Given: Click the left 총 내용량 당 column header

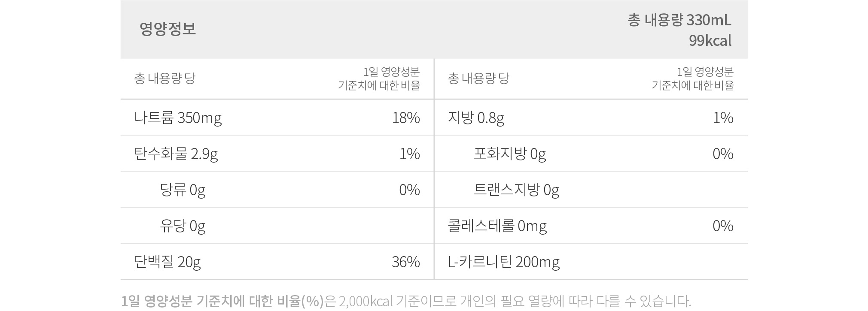Looking at the screenshot, I should click(165, 79).
